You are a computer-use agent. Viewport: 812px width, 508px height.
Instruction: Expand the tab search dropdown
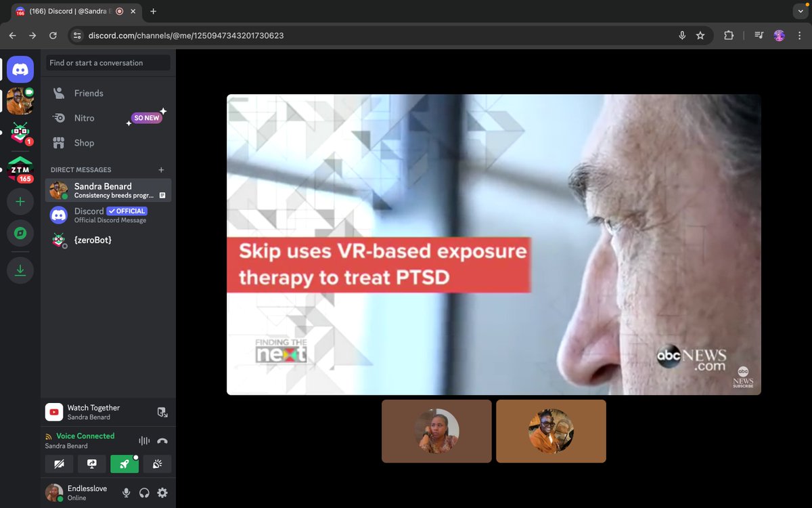tap(801, 12)
